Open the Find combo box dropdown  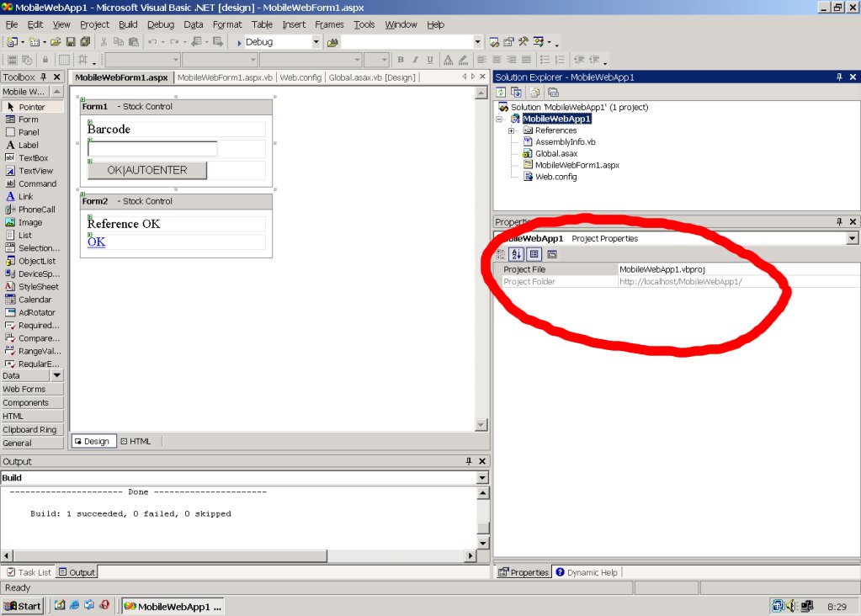pyautogui.click(x=477, y=42)
